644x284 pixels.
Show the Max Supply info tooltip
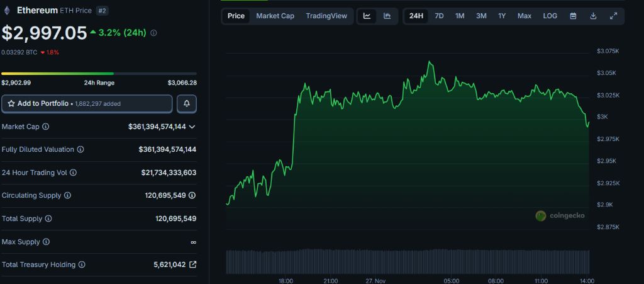pos(46,242)
